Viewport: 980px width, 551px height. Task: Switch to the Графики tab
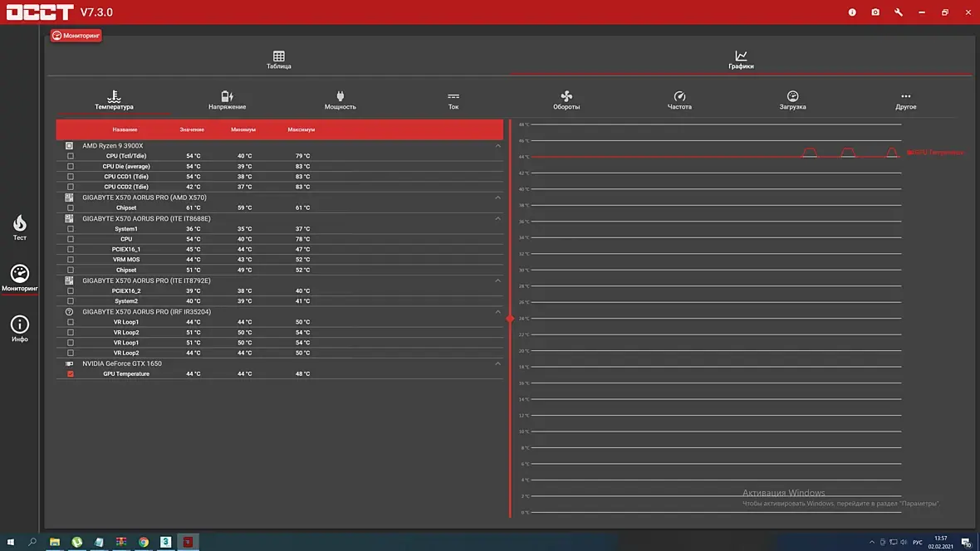741,60
